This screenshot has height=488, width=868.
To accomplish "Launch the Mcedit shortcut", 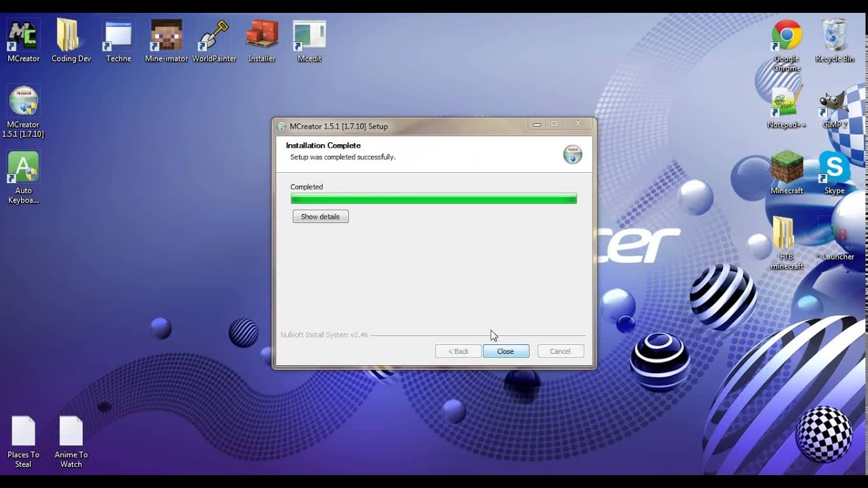I will (x=309, y=41).
